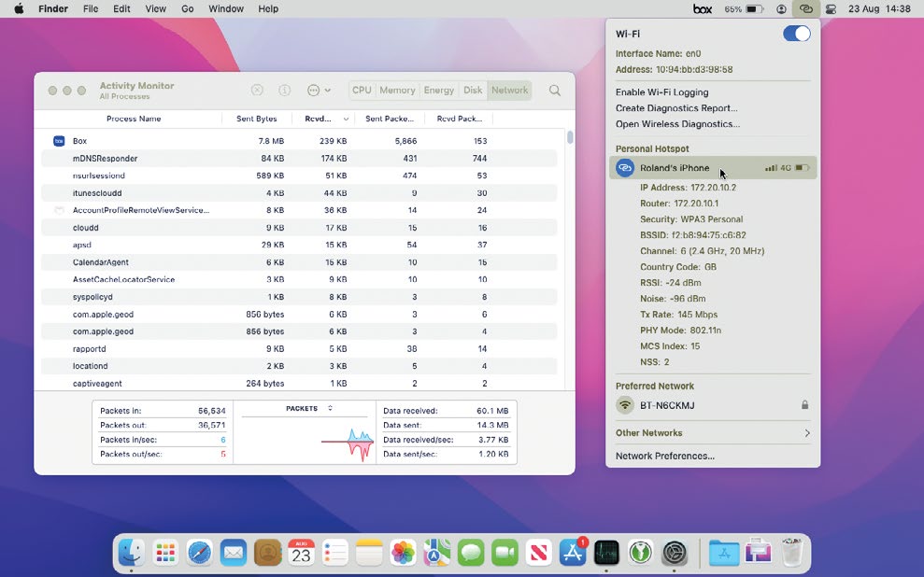Viewport: 924px width, 577px height.
Task: Click the hotspot link icon beside Roland's iPhone
Action: coord(625,168)
